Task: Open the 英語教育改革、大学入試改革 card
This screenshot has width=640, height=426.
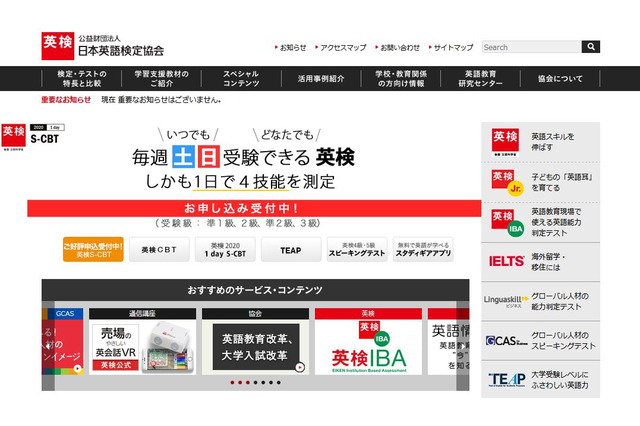Action: pyautogui.click(x=255, y=342)
